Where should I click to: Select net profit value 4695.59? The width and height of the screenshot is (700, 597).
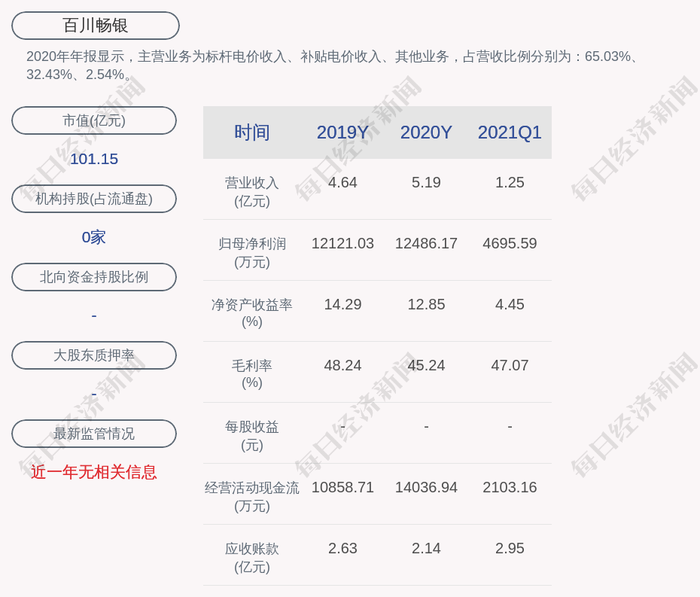pos(510,243)
